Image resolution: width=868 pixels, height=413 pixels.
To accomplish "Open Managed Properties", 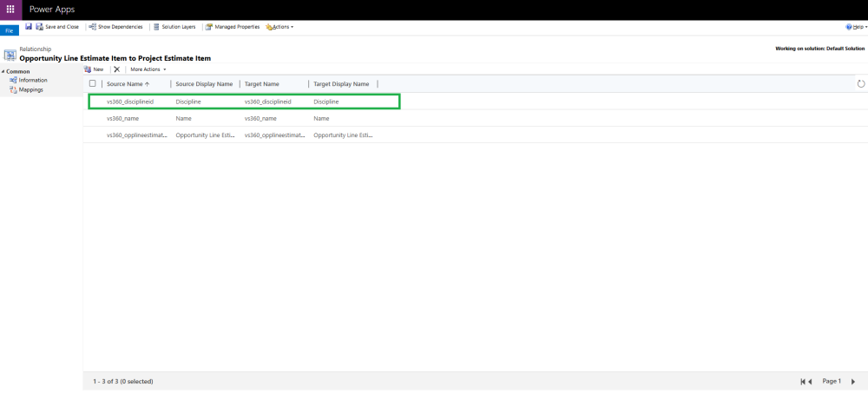I will pos(233,27).
